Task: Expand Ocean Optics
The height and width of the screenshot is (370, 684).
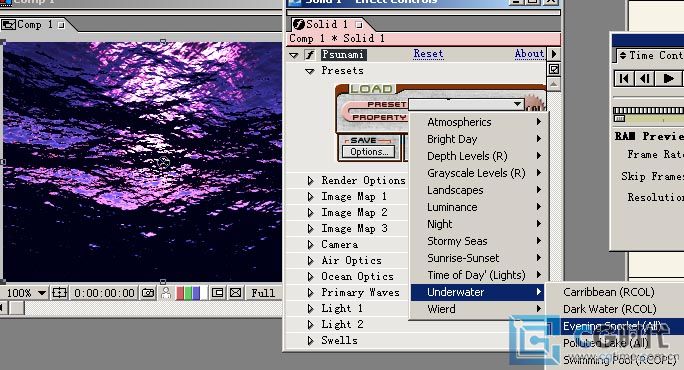Action: click(310, 277)
